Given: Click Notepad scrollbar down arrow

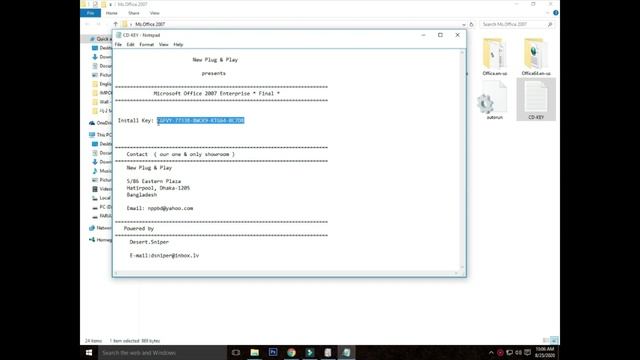Looking at the screenshot, I should click(x=462, y=267).
